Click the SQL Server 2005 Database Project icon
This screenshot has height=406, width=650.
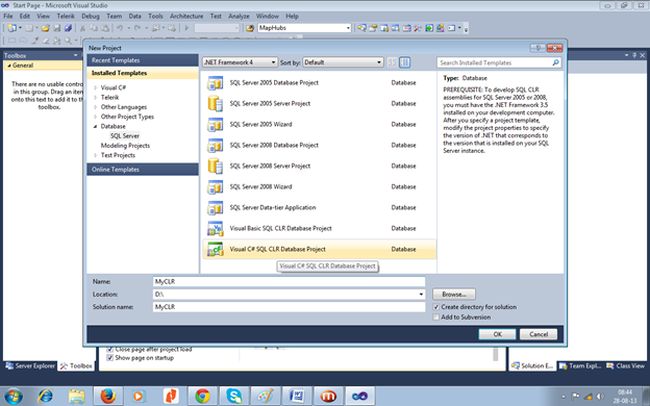tap(215, 83)
